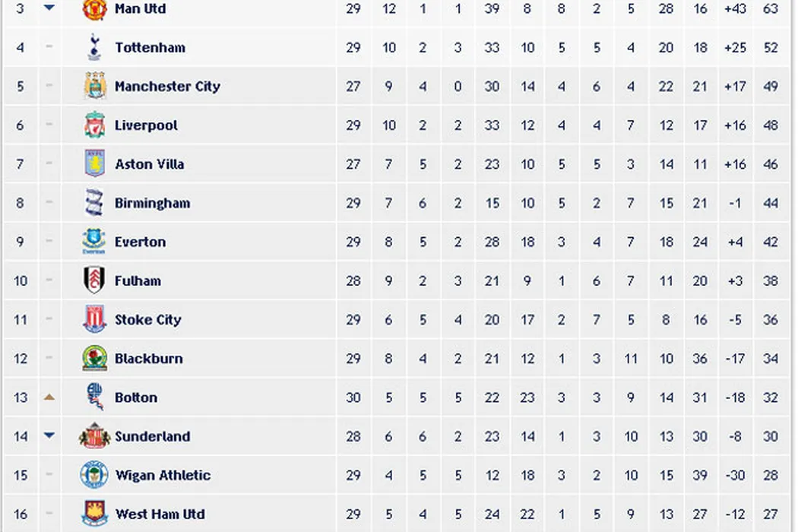Click Man Utd's downward movement arrow
This screenshot has height=532, width=798.
point(49,8)
